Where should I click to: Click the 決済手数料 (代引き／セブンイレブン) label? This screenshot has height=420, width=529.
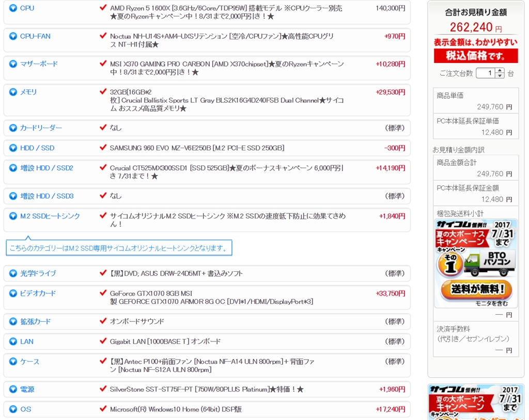pyautogui.click(x=473, y=334)
